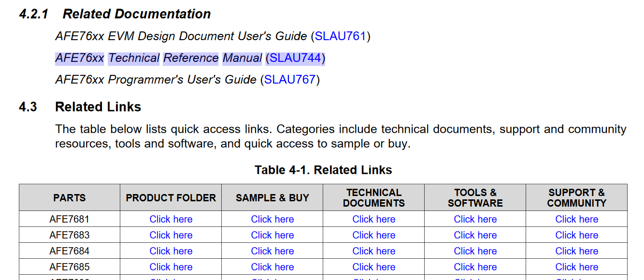
Task: Click the 4.3 Related Links heading
Action: pos(80,107)
